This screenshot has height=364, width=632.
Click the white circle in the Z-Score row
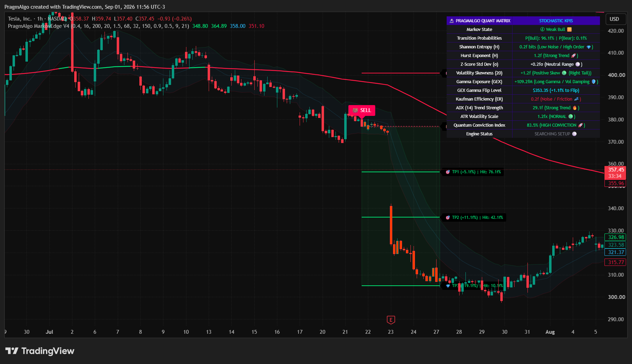coord(578,64)
